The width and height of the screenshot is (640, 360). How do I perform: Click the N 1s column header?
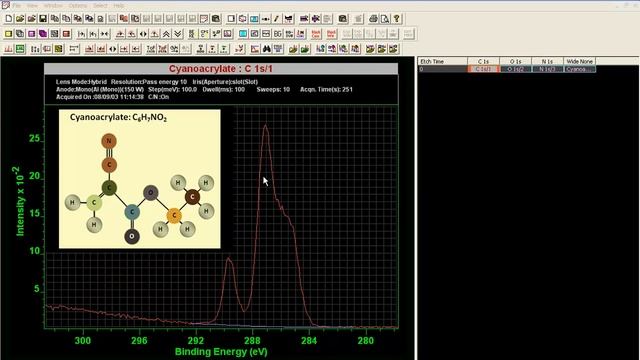547,61
